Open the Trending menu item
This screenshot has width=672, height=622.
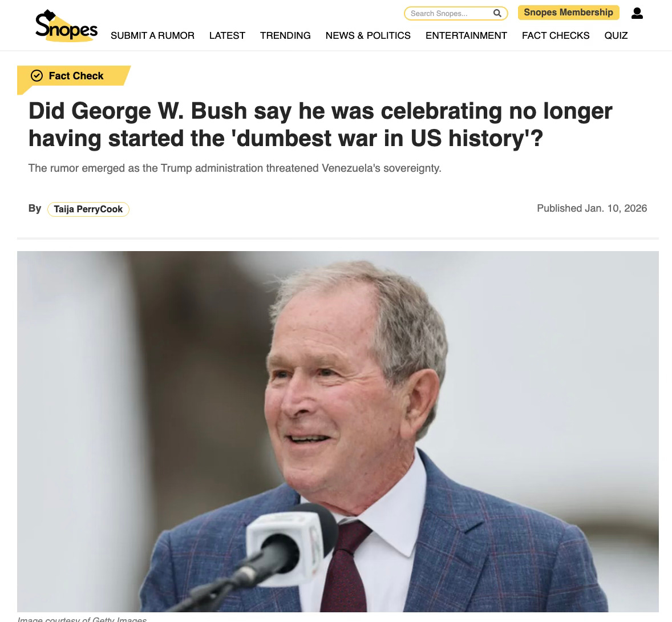coord(285,35)
